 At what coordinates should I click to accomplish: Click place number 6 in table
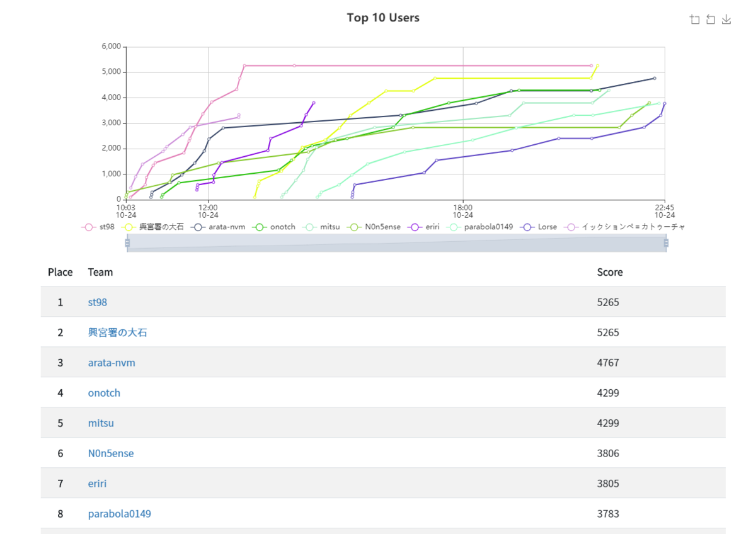[x=60, y=453]
